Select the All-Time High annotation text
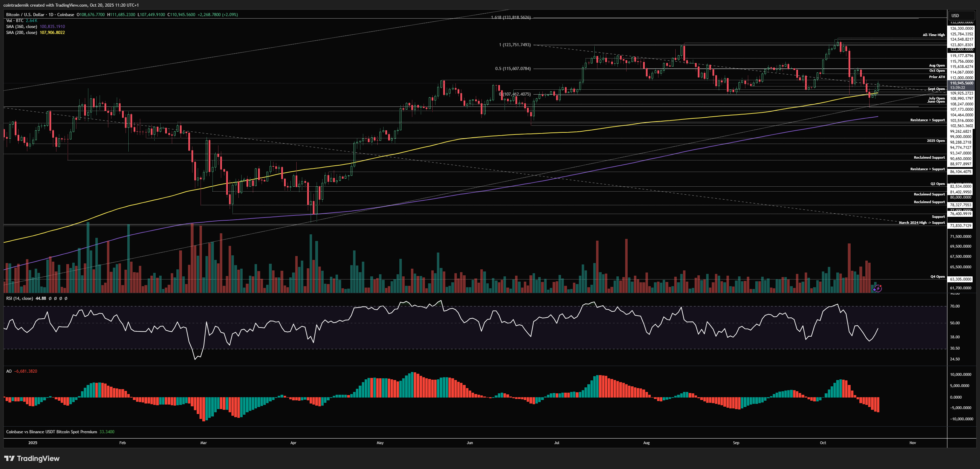 (x=934, y=35)
